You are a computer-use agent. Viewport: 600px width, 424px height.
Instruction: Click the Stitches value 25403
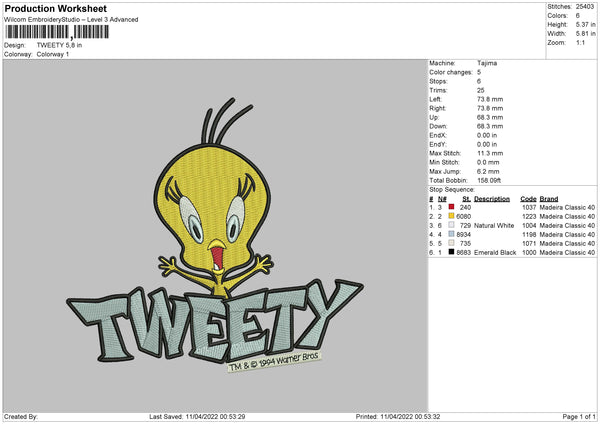(x=585, y=7)
